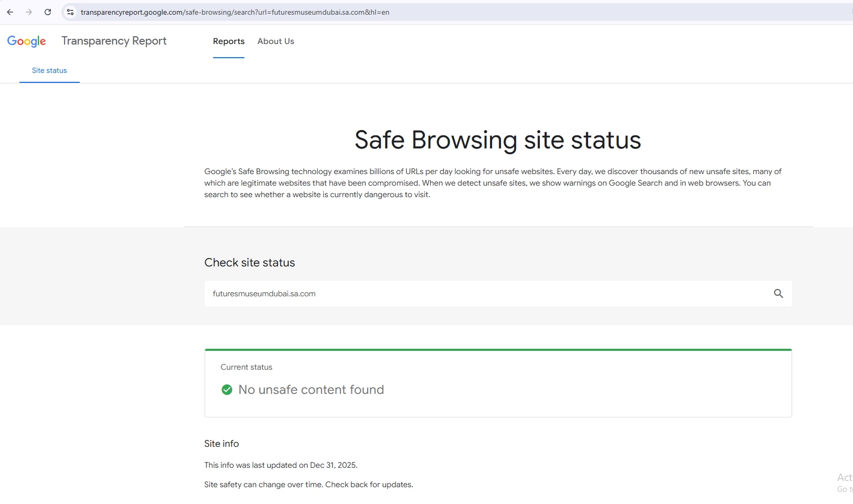Viewport: 853px width, 504px height.
Task: Click the 'Check site status' heading
Action: pos(250,263)
